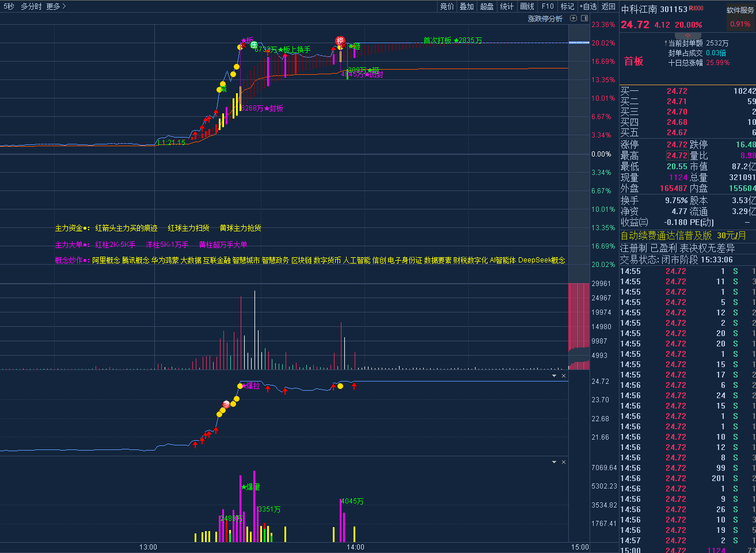
Task: Close the price indicator sub-chart
Action: 564,376
